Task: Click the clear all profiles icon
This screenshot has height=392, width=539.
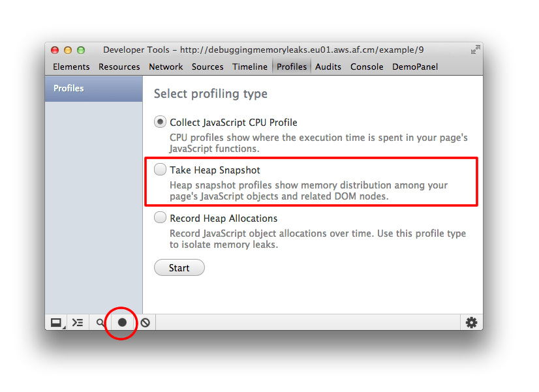Action: tap(145, 322)
